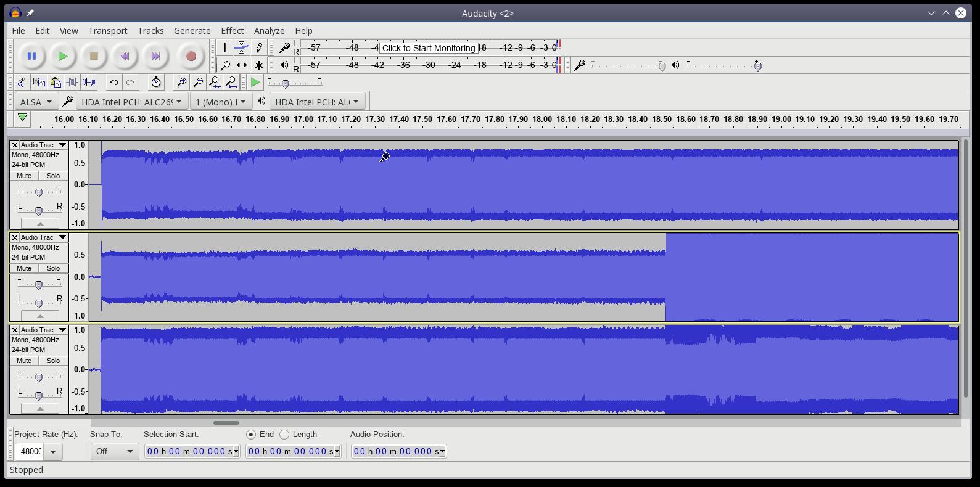Viewport: 980px width, 487px height.
Task: Open the ALSA audio host dropdown
Action: tap(36, 102)
